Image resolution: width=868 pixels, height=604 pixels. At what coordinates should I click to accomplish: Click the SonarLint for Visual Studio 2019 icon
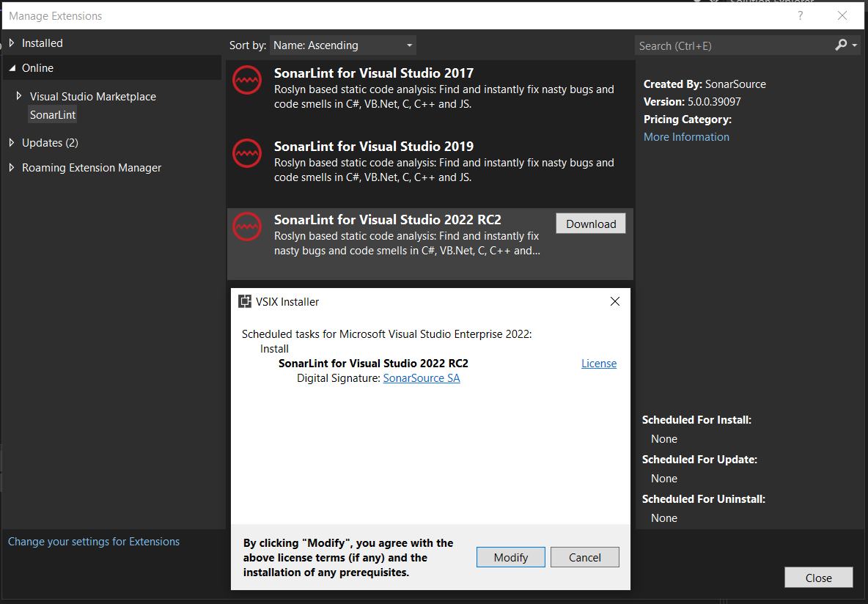(x=247, y=153)
